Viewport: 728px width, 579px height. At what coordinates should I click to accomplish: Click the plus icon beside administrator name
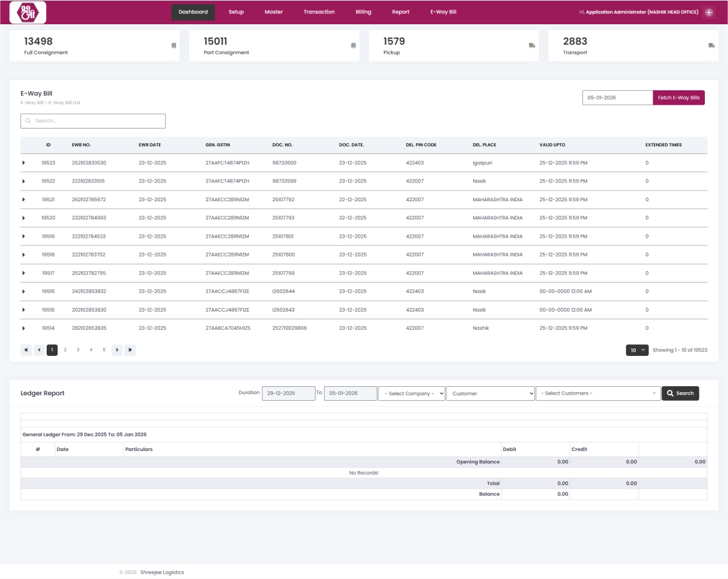(709, 12)
